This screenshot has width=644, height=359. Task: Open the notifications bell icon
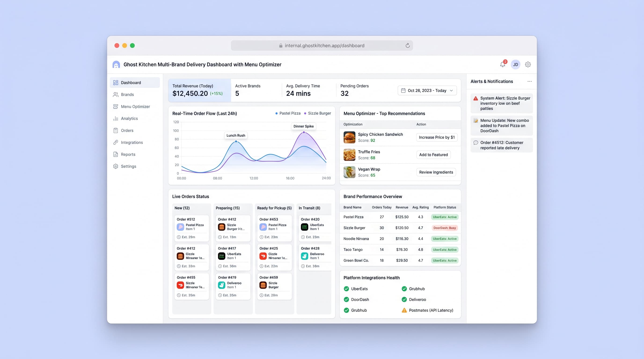[502, 65]
